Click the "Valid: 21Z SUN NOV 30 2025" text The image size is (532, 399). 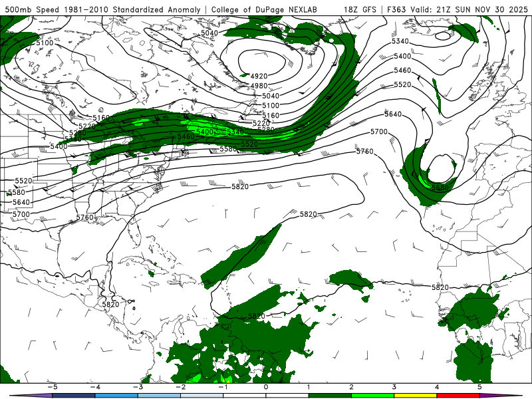click(469, 9)
